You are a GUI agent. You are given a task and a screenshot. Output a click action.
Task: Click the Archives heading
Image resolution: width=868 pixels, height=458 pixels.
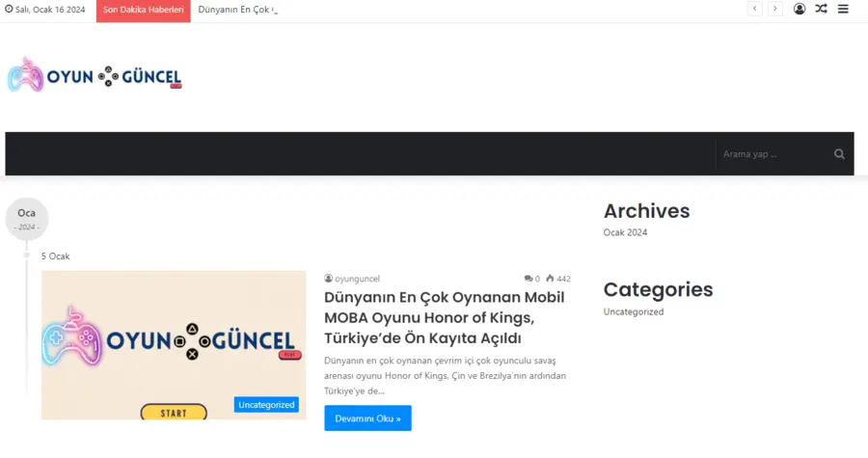(x=646, y=211)
